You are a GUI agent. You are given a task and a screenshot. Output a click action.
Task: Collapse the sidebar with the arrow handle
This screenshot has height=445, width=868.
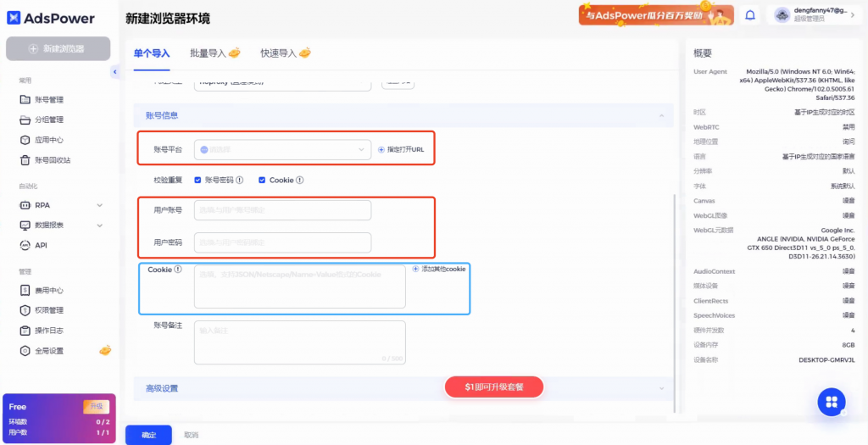pos(114,72)
